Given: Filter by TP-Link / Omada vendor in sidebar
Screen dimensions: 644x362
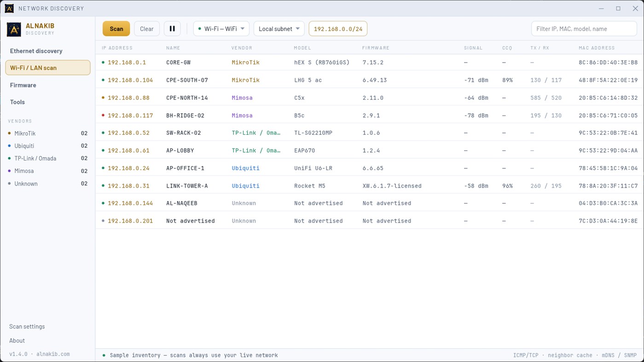Looking at the screenshot, I should tap(47, 158).
